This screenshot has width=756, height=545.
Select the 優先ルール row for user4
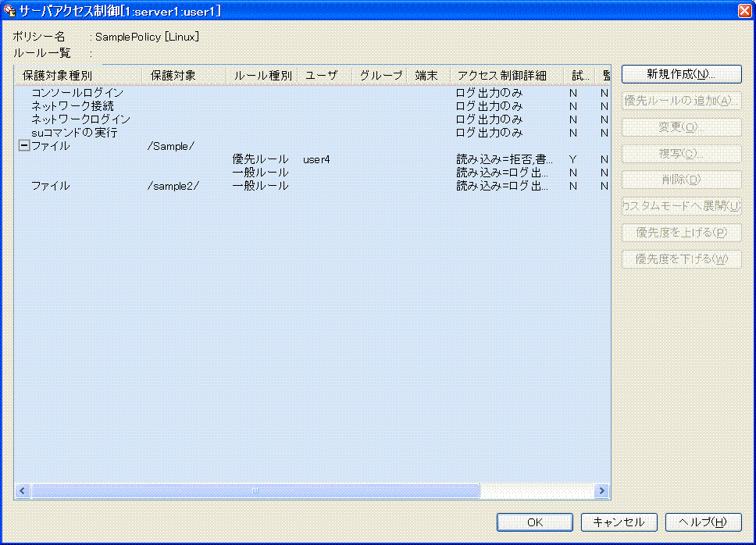312,159
